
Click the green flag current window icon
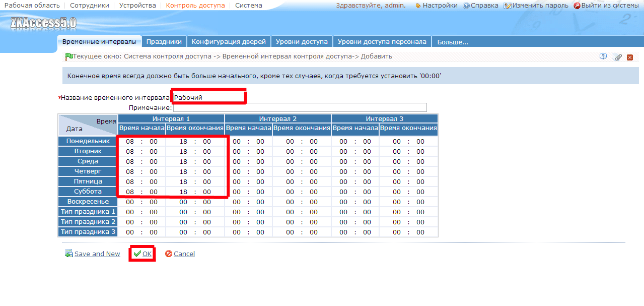tap(69, 56)
